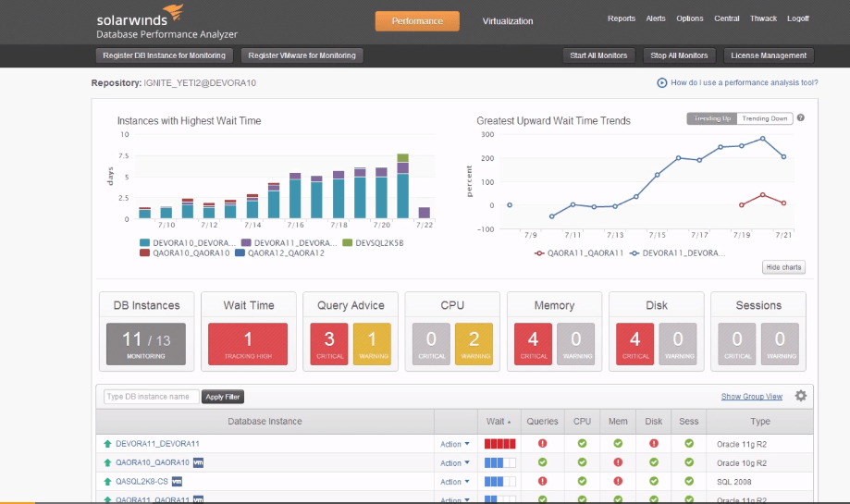Toggle the QAORA11_QAORA11 trend line legend
Image resolution: width=850 pixels, height=504 pixels.
pos(578,252)
